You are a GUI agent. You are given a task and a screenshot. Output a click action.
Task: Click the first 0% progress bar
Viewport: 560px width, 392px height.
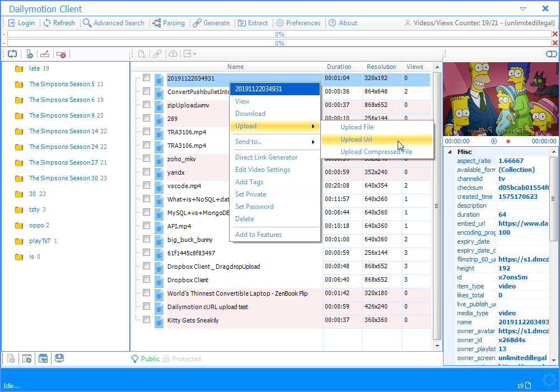click(279, 34)
